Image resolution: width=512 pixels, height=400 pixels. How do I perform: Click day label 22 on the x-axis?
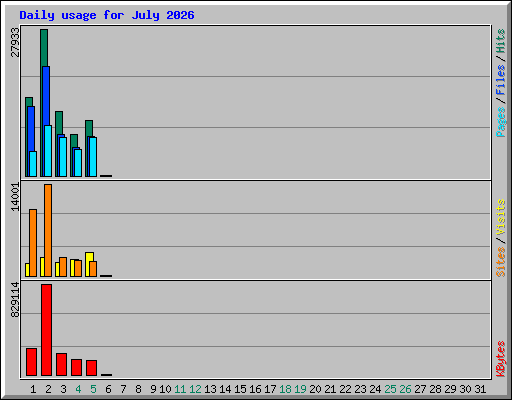[x=345, y=389]
